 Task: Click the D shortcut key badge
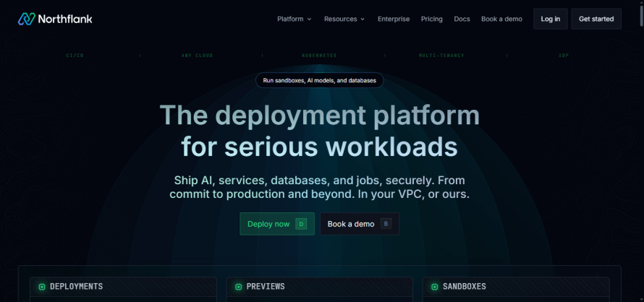301,224
